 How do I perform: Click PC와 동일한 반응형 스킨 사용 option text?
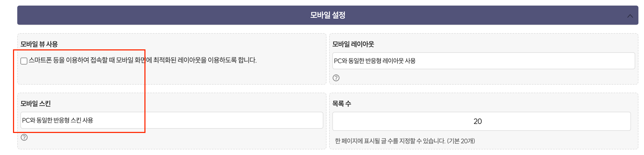(x=57, y=120)
